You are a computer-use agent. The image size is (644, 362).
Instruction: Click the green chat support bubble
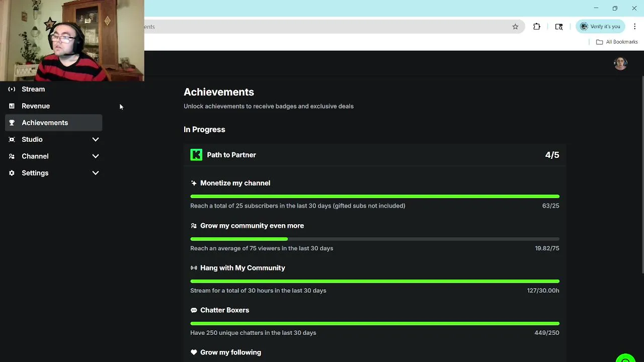[x=625, y=358]
